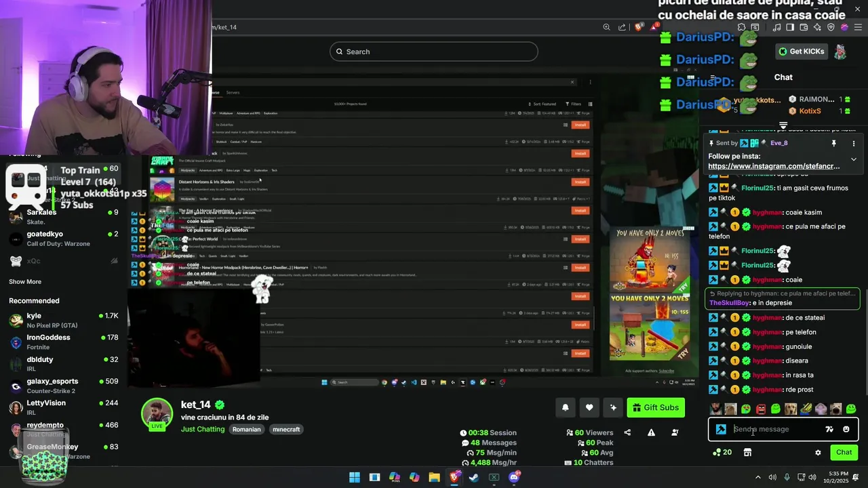Expand the chat leaderboard arrow

[783, 126]
